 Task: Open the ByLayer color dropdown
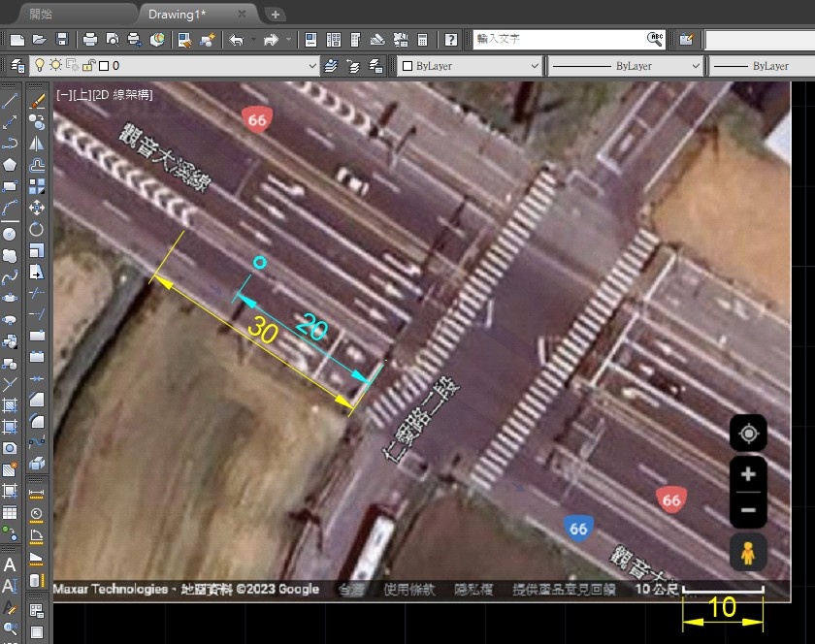click(535, 66)
